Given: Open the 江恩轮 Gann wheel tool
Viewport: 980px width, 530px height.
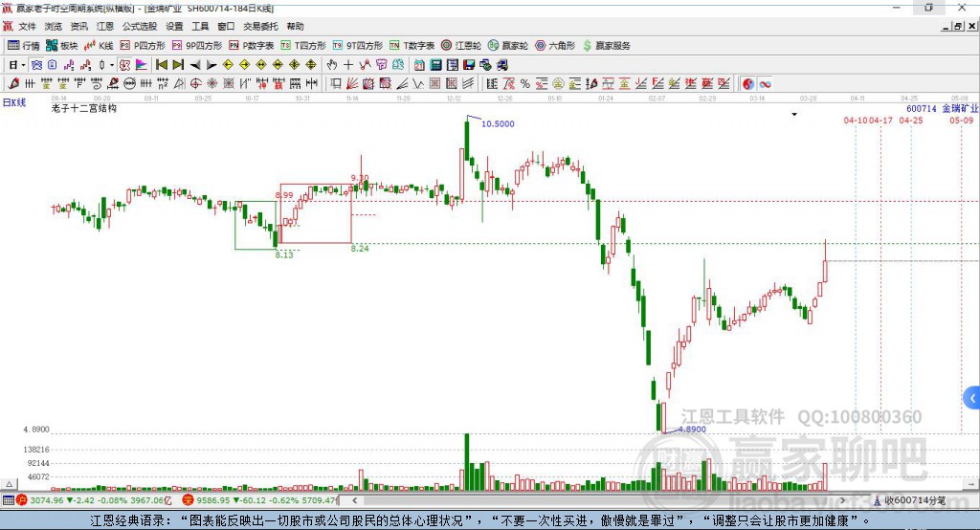Looking at the screenshot, I should pyautogui.click(x=461, y=46).
